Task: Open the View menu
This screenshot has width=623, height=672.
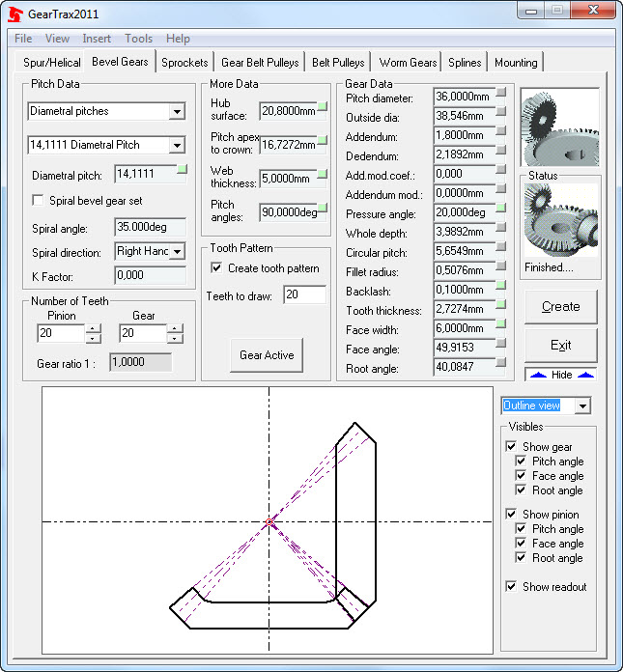Action: pos(57,39)
